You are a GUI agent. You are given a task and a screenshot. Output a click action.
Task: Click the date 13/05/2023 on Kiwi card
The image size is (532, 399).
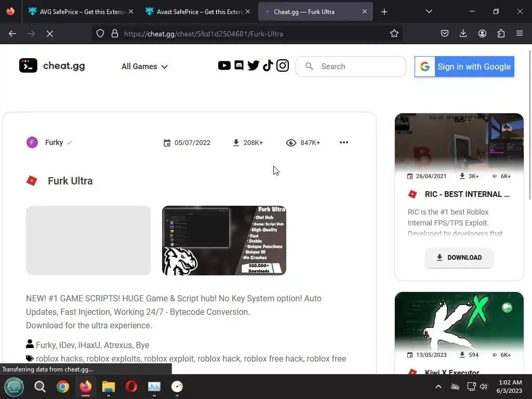tap(431, 355)
